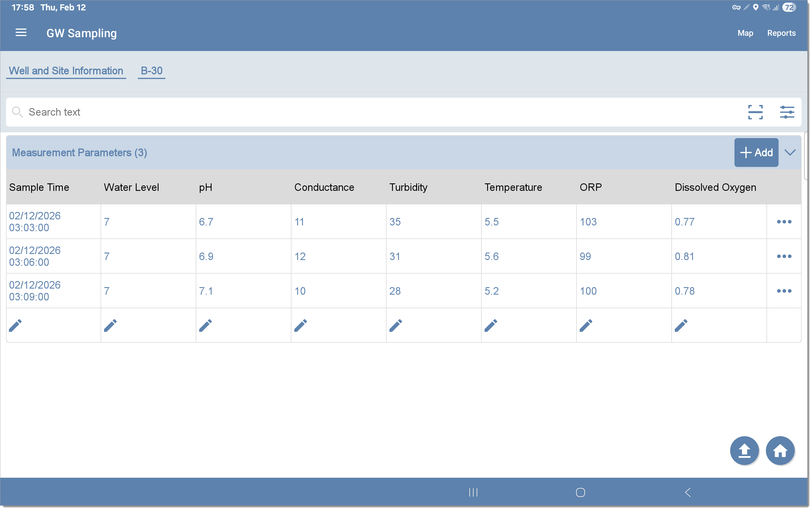The width and height of the screenshot is (812, 510).
Task: Open the B-30 breadcrumb link
Action: click(151, 71)
